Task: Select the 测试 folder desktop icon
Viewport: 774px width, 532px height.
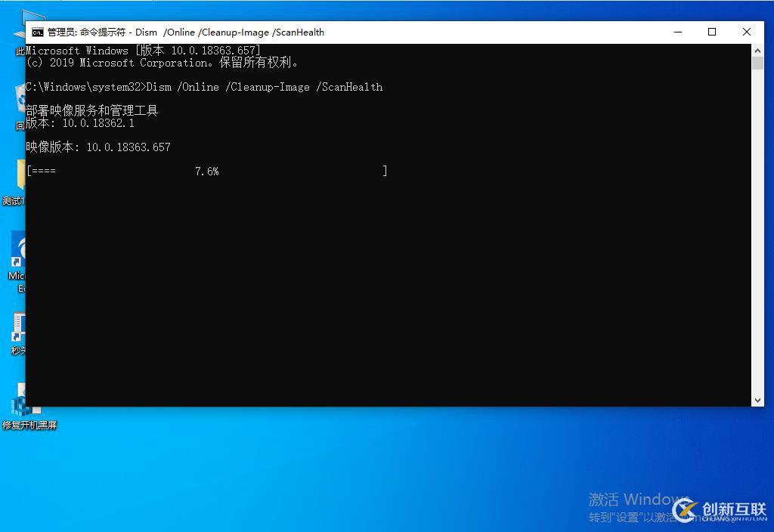Action: click(14, 182)
